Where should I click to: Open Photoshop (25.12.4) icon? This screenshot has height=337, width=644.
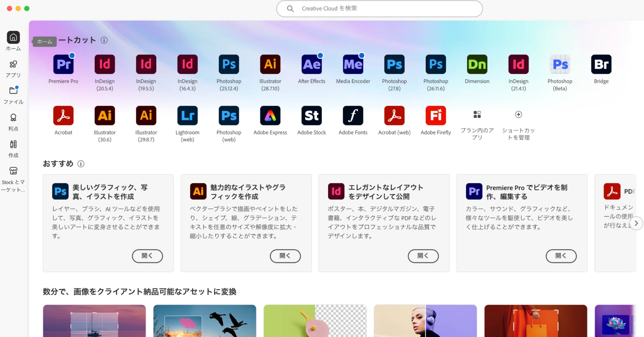(x=229, y=64)
